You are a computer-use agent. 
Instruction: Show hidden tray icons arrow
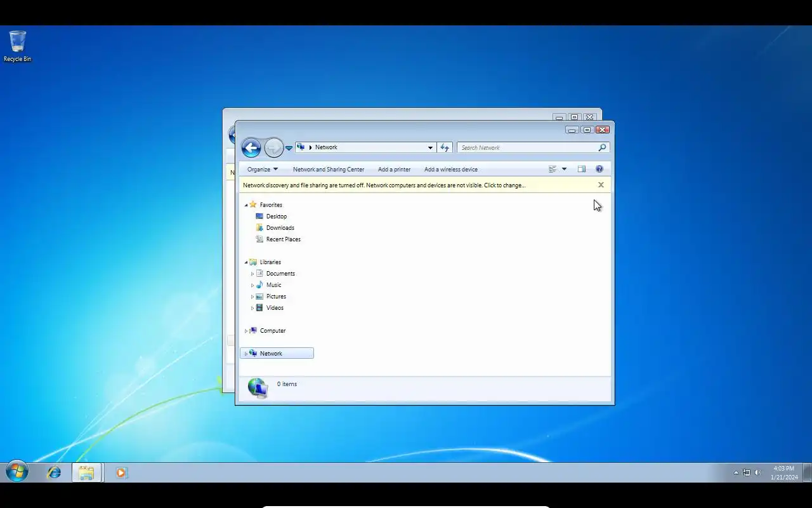pos(736,472)
